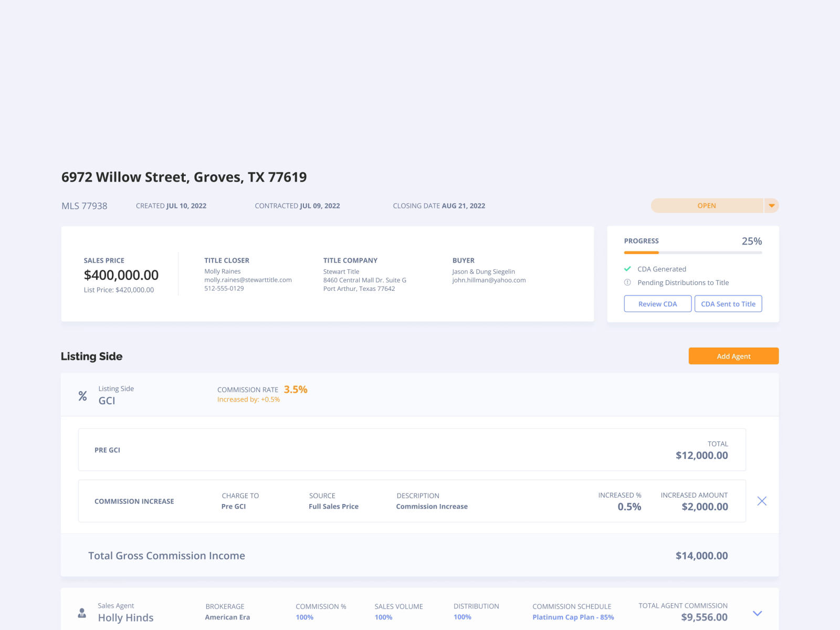Click the Total Gross Commission Income $14,000.00
This screenshot has width=840, height=630.
pos(701,555)
